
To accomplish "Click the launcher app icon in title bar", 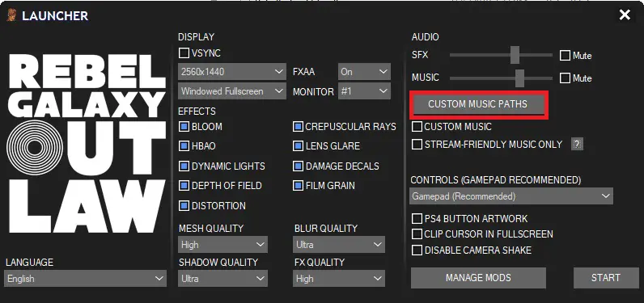I will [11, 16].
